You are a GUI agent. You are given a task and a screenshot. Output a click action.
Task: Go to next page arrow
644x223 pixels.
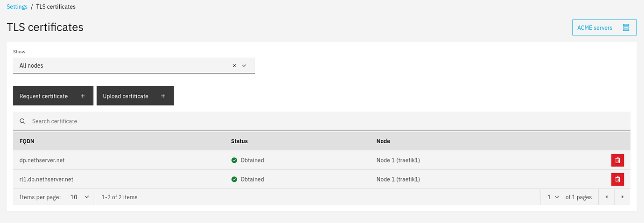623,197
